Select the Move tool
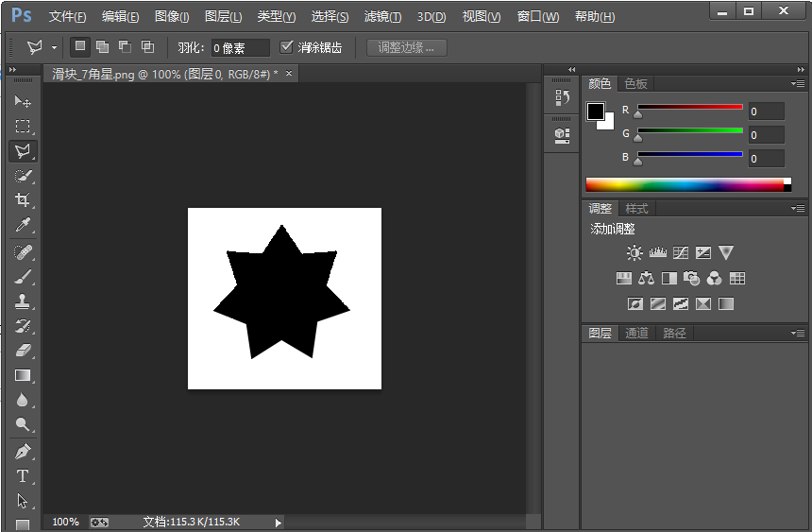Image resolution: width=812 pixels, height=532 pixels. pos(23,100)
